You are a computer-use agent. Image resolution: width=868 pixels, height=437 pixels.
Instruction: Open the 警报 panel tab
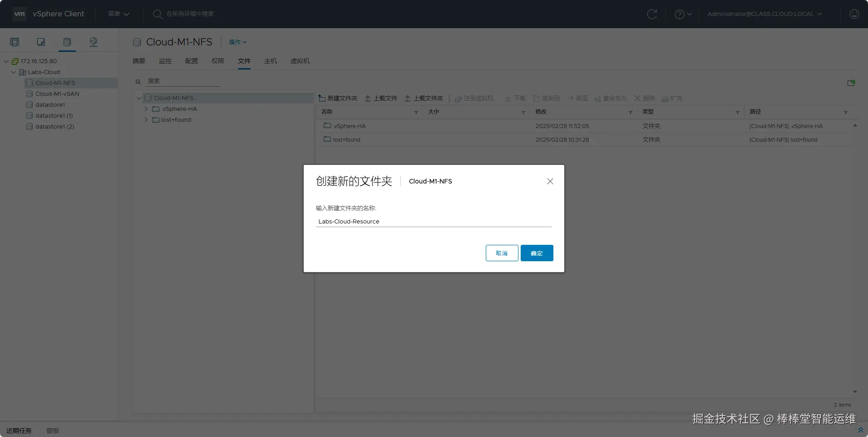[53, 431]
